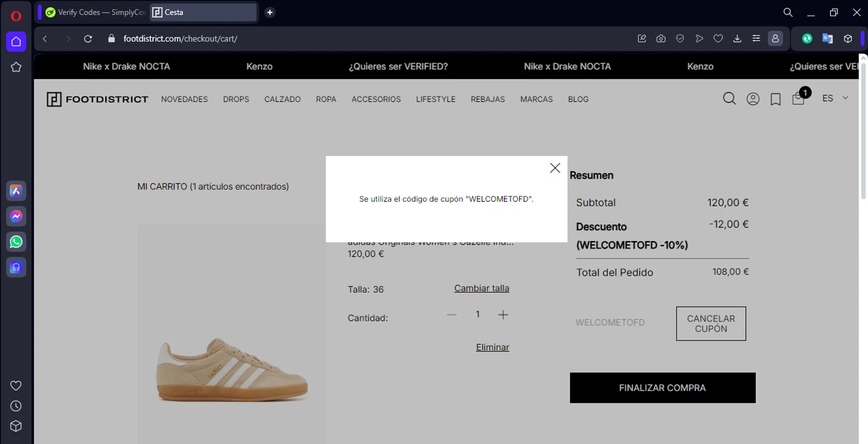Open the user account icon on site

(x=753, y=99)
